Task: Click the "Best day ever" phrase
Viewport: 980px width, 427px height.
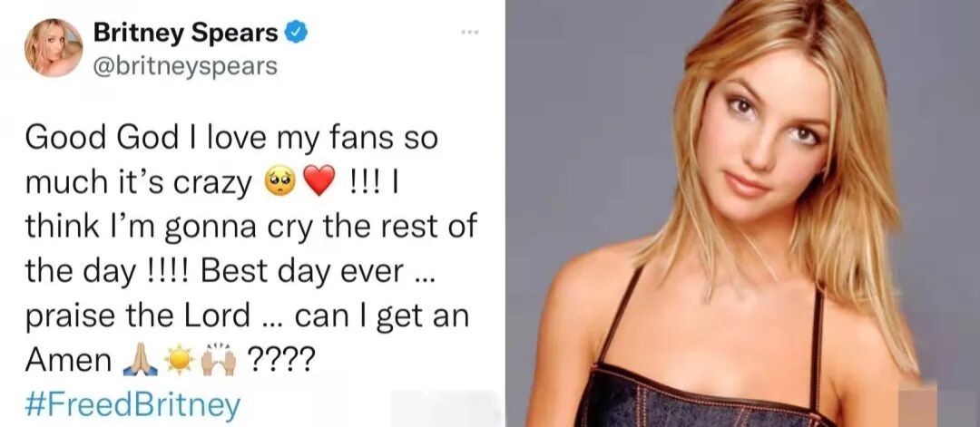Action: 302,272
